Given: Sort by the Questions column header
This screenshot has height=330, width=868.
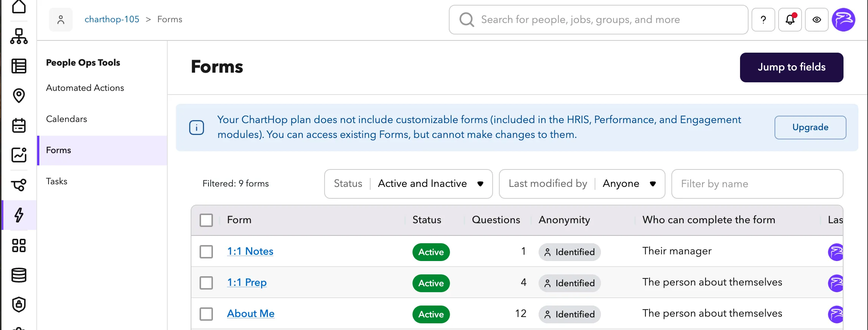Looking at the screenshot, I should pyautogui.click(x=496, y=220).
